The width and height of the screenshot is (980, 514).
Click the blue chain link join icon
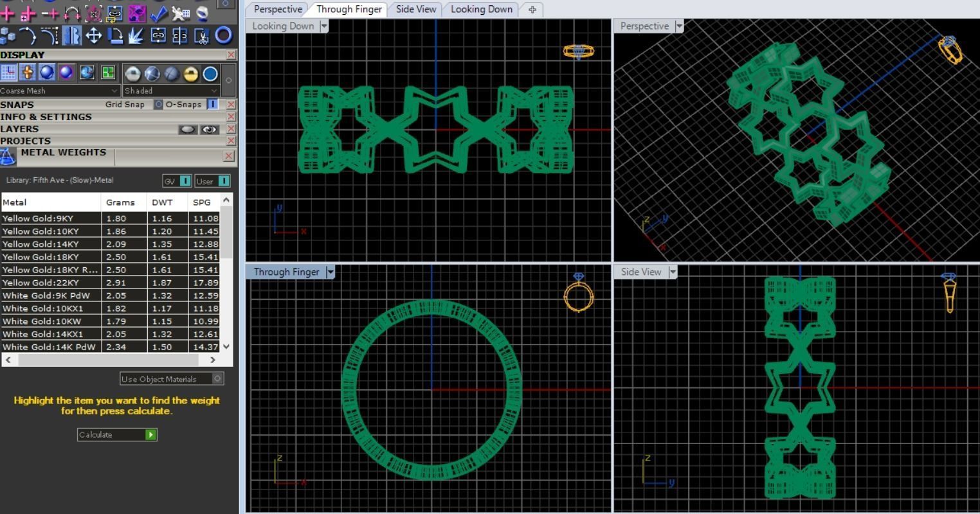158,35
